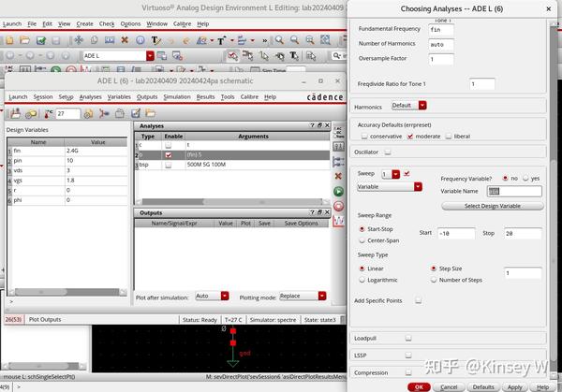Open the Plotting mode Replace dropdown
The height and width of the screenshot is (392, 562).
pyautogui.click(x=322, y=296)
